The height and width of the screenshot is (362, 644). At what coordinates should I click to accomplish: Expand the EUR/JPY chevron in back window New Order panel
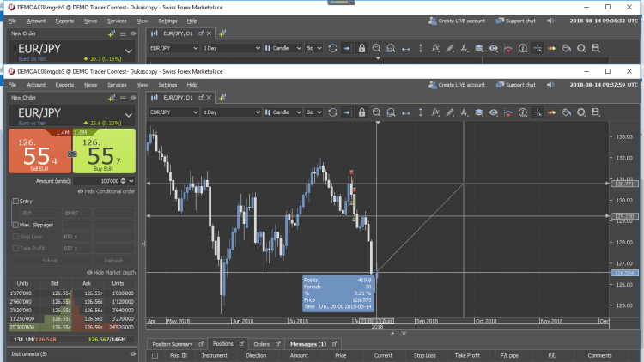click(x=129, y=51)
